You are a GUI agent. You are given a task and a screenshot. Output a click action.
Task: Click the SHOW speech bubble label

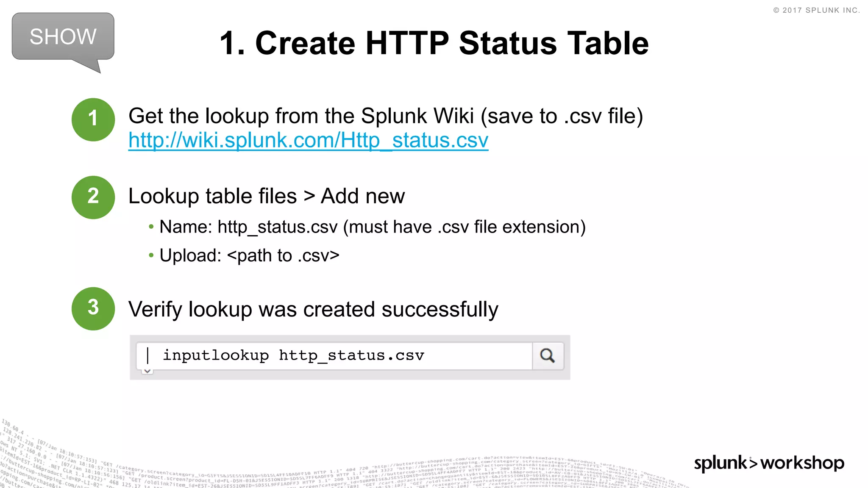pyautogui.click(x=63, y=37)
